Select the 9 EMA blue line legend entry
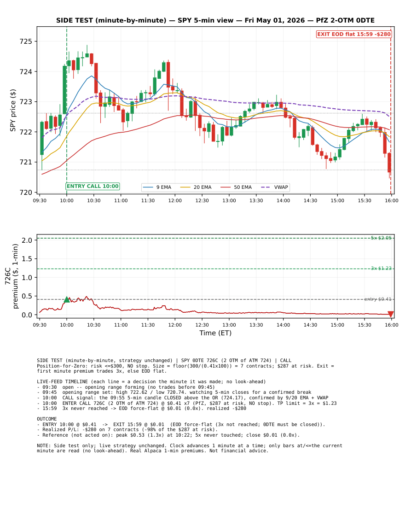The height and width of the screenshot is (532, 411). pos(157,187)
